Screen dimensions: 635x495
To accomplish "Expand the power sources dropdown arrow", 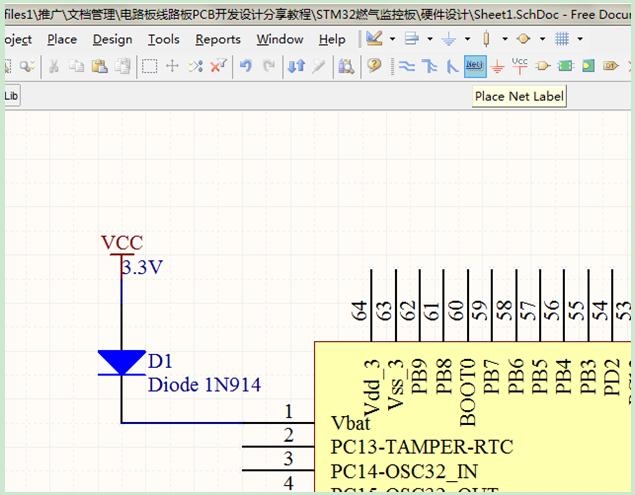I will pyautogui.click(x=467, y=39).
